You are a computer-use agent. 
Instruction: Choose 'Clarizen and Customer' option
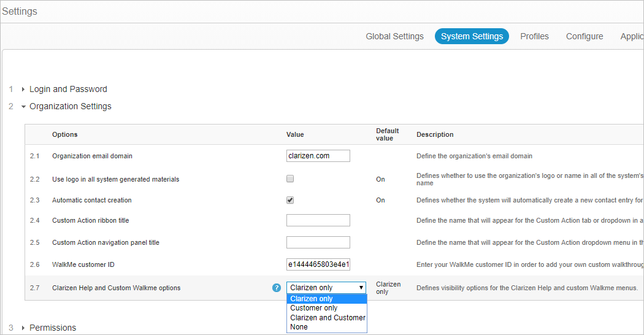tap(328, 318)
